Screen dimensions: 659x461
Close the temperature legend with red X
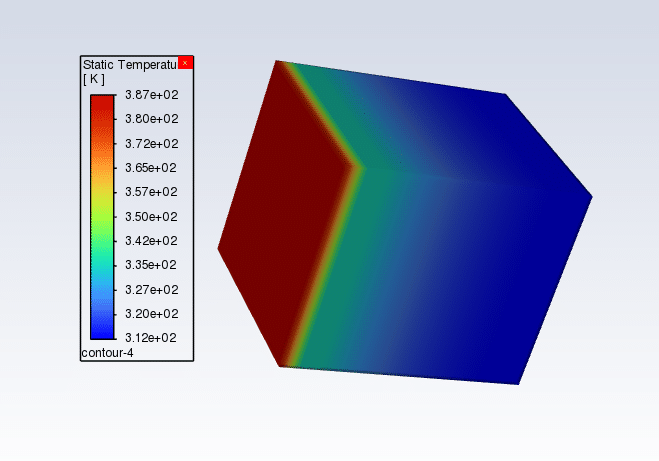coord(185,63)
